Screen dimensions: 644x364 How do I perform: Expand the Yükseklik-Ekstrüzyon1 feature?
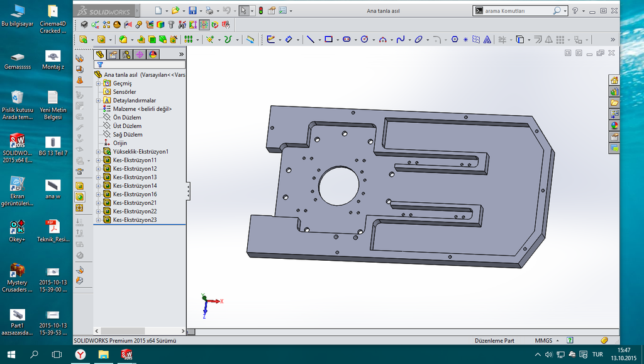pyautogui.click(x=98, y=152)
